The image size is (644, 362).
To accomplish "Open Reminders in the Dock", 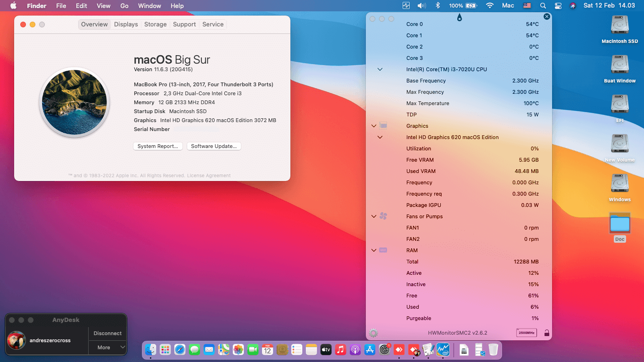I will (297, 349).
